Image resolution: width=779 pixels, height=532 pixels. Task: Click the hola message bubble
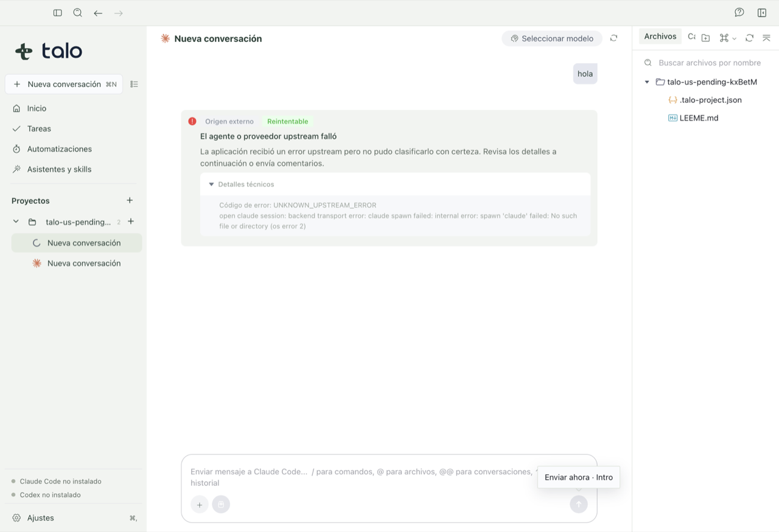(585, 74)
